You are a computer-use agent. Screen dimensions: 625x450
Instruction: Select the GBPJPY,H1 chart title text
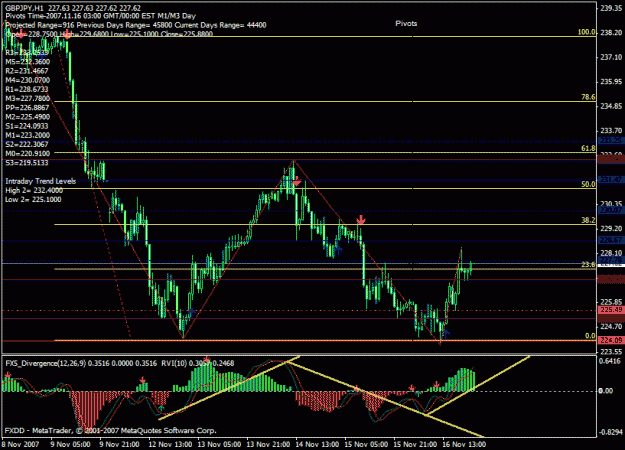pos(26,8)
